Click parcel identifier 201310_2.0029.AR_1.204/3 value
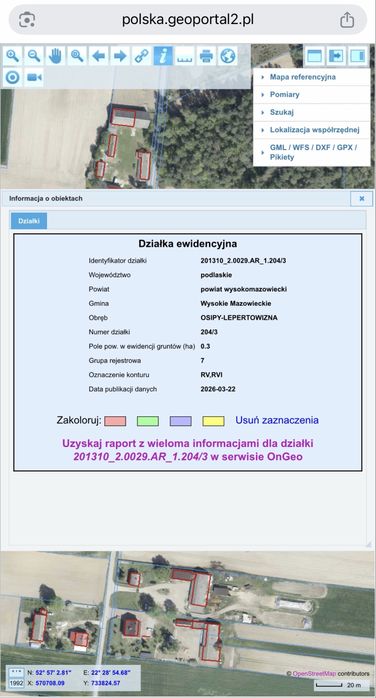This screenshot has width=376, height=698. point(243,260)
